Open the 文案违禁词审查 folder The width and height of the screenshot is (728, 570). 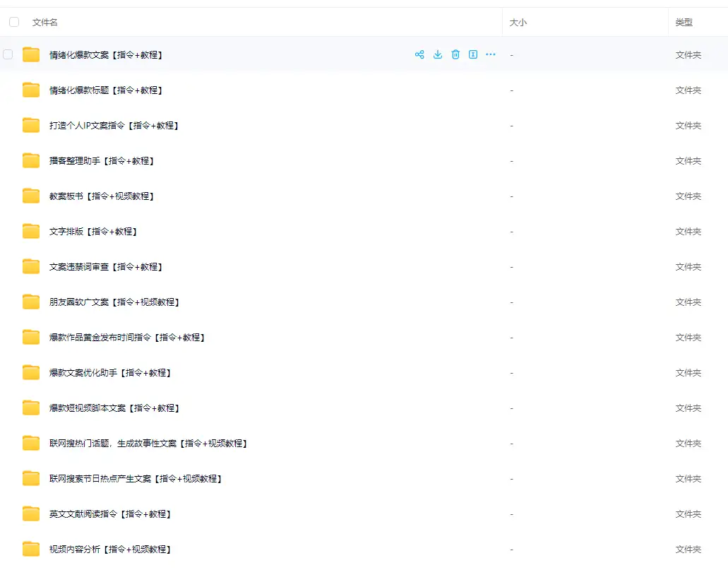pos(106,267)
